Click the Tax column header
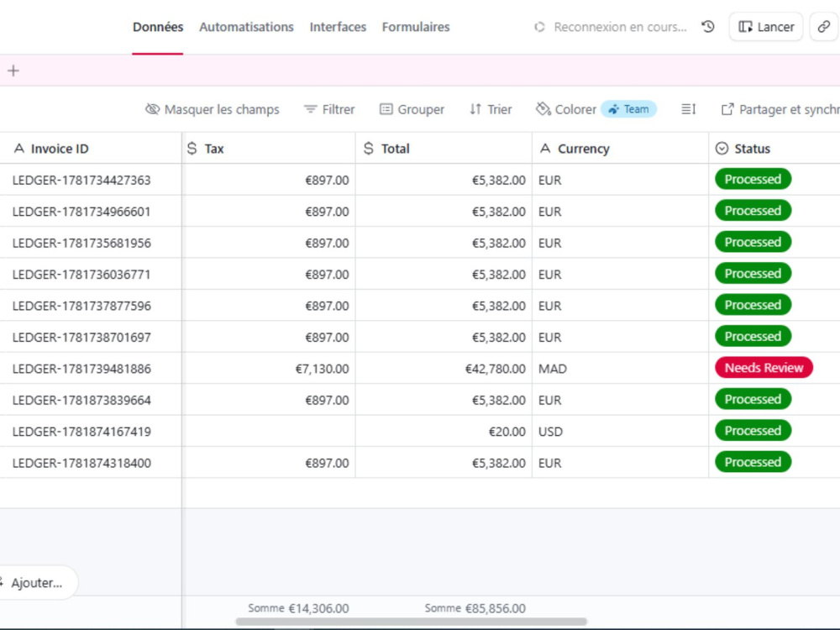This screenshot has width=840, height=630. [x=269, y=149]
